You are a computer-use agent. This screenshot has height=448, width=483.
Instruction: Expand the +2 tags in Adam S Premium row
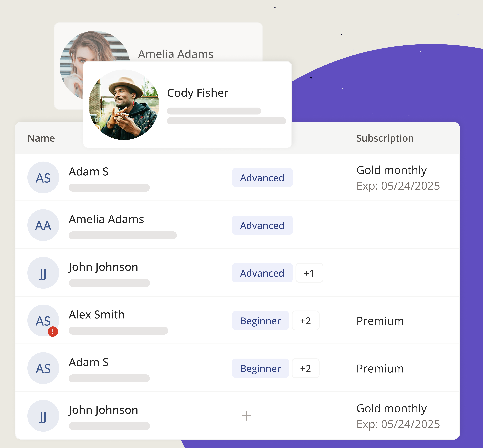[306, 368]
